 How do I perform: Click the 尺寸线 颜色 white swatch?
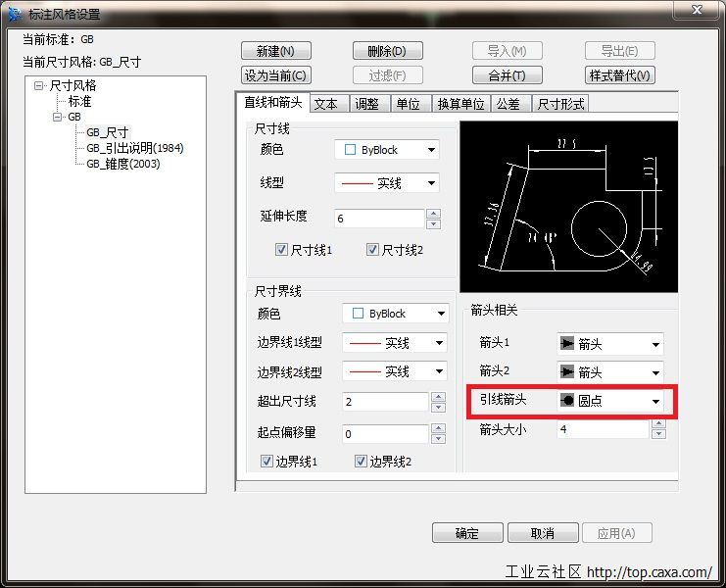[x=350, y=150]
